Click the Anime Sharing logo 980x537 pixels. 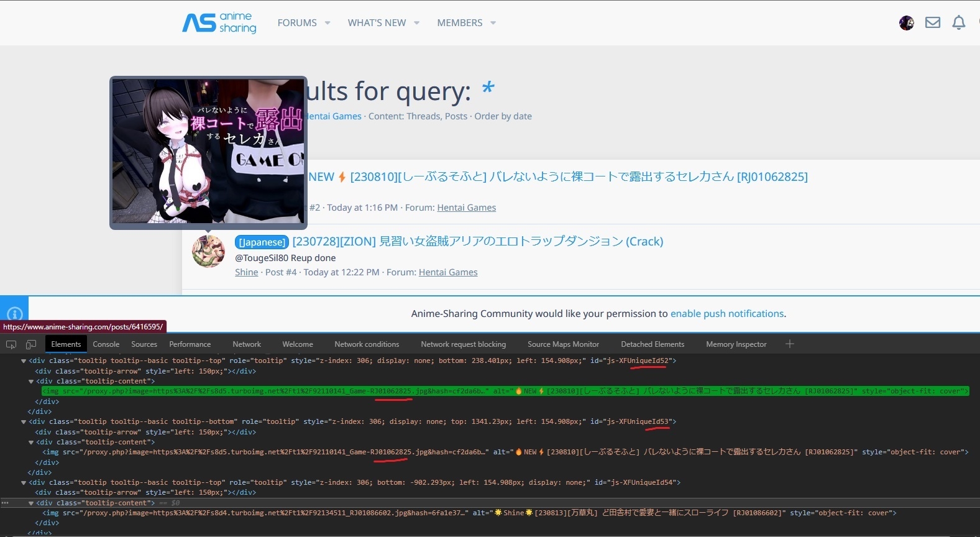point(219,22)
